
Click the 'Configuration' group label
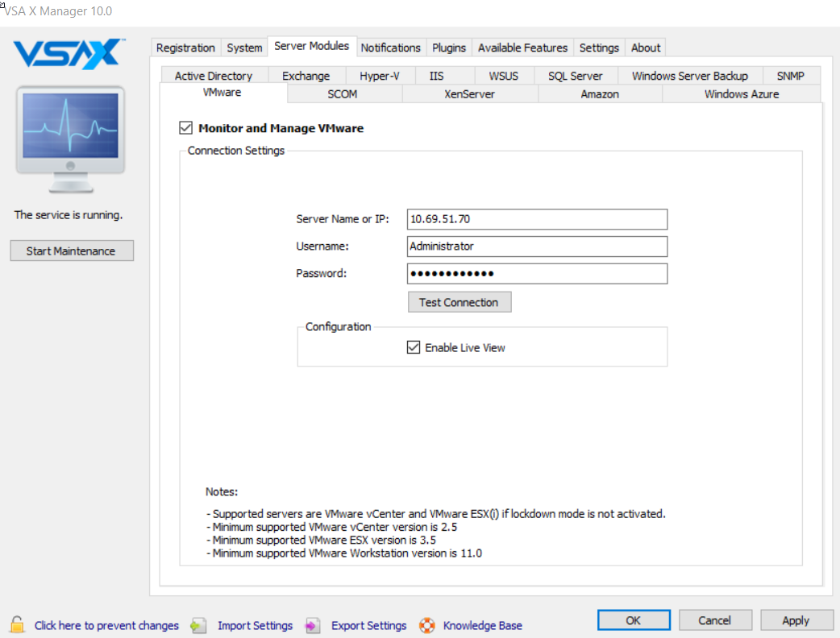pos(338,326)
